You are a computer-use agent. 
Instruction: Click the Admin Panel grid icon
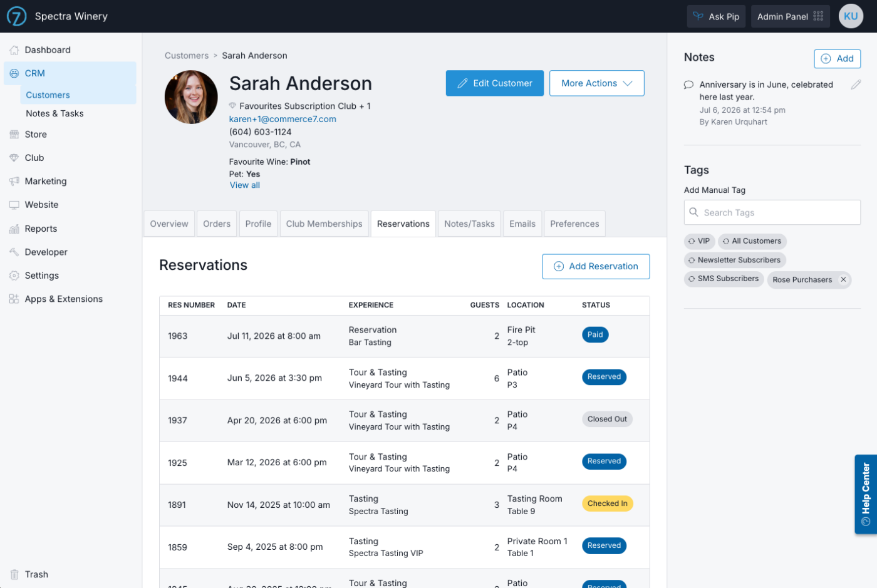(x=818, y=16)
